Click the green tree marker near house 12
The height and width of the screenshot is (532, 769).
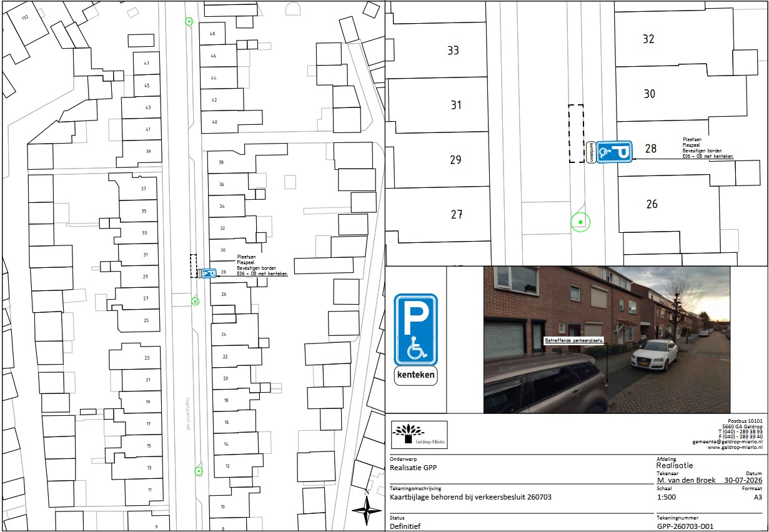pos(199,471)
